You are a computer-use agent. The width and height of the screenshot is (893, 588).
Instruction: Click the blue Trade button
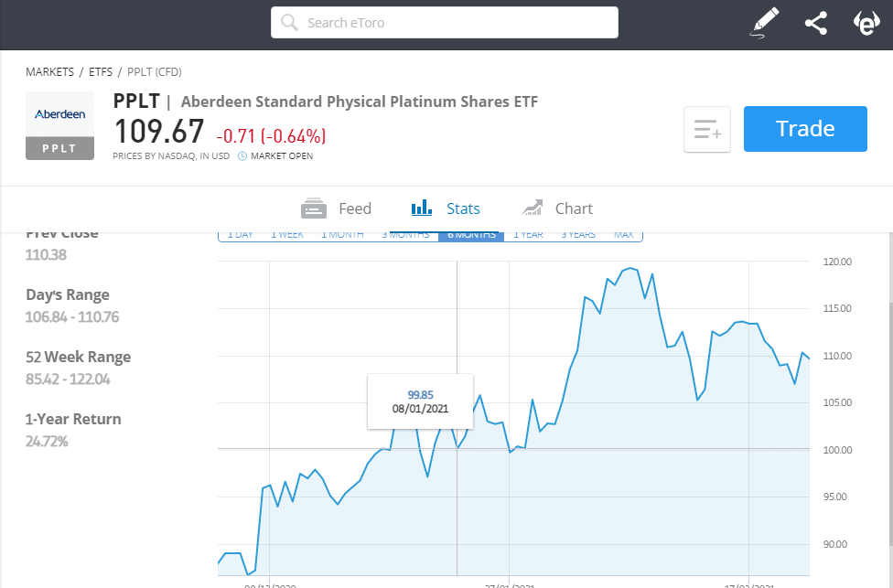click(x=805, y=129)
